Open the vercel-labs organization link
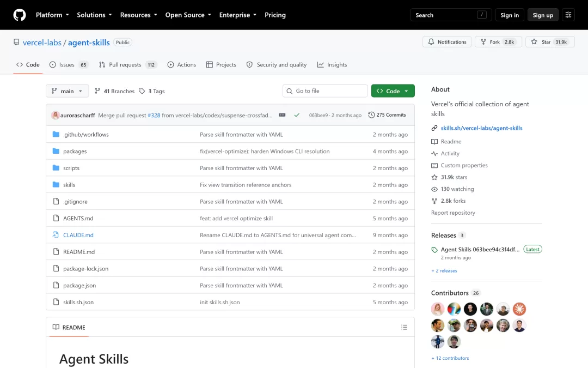 coord(42,43)
